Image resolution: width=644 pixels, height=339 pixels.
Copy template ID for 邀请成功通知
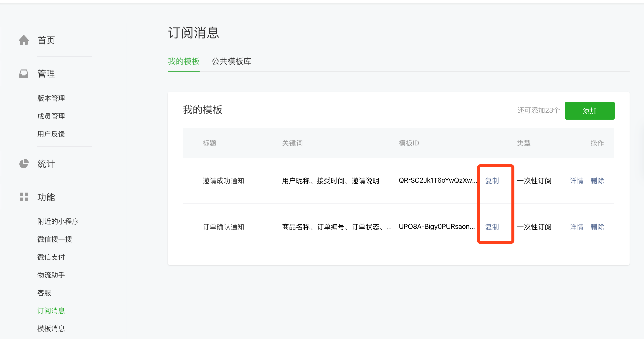pos(492,181)
